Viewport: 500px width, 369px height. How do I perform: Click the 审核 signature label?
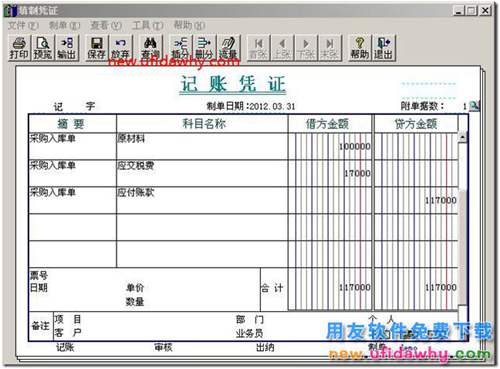[163, 347]
